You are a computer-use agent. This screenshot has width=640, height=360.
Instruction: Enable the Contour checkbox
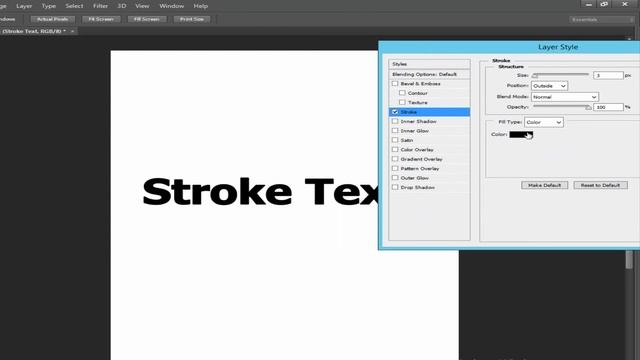click(x=402, y=93)
